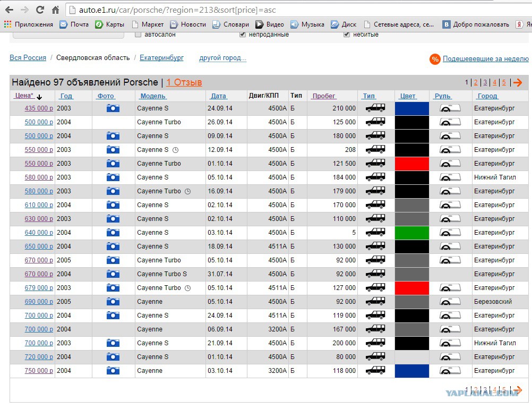The height and width of the screenshot is (409, 532).
Task: Sort listings by Модель column
Action: [153, 96]
